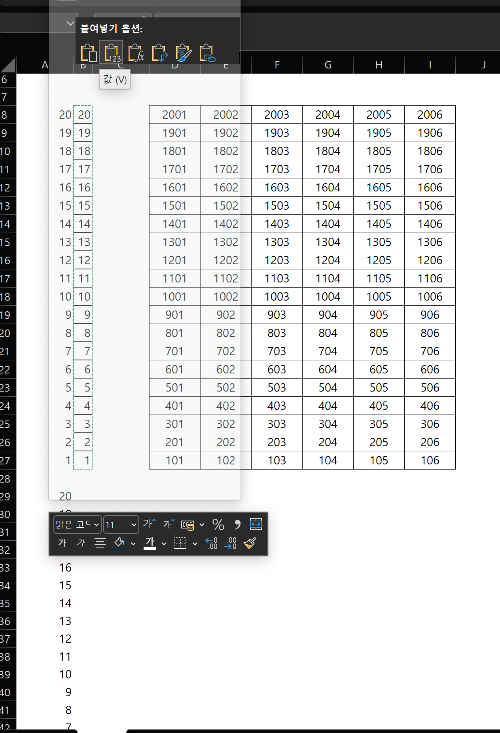Click the select-all corner triangle
500x733 pixels.
(8, 65)
